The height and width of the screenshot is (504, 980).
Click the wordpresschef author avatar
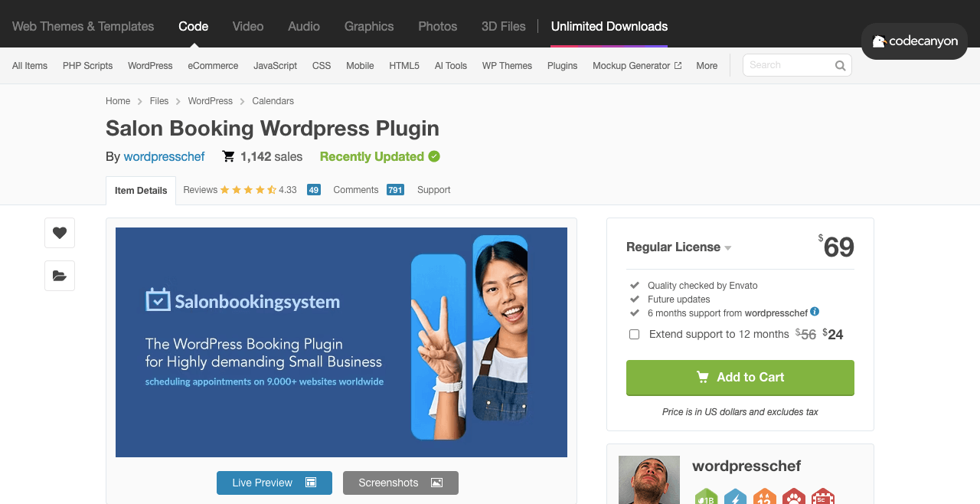[648, 480]
